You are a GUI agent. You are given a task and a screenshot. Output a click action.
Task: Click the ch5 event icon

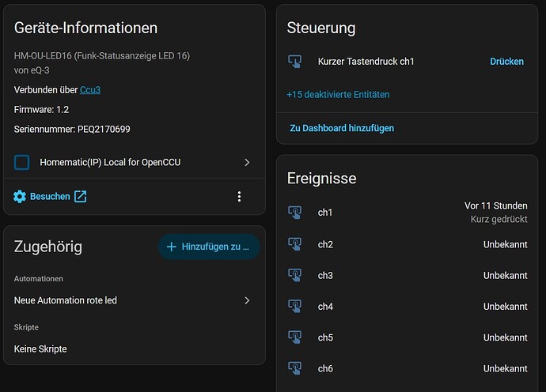295,337
